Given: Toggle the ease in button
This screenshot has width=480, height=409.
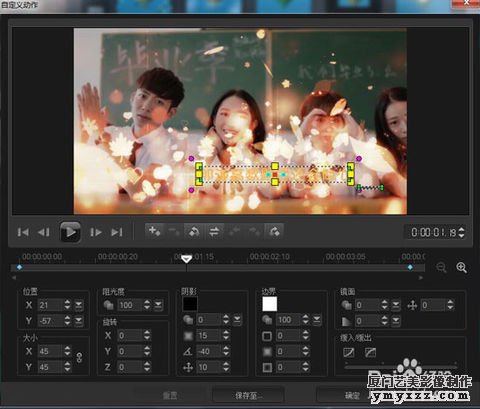Looking at the screenshot, I should 349,352.
